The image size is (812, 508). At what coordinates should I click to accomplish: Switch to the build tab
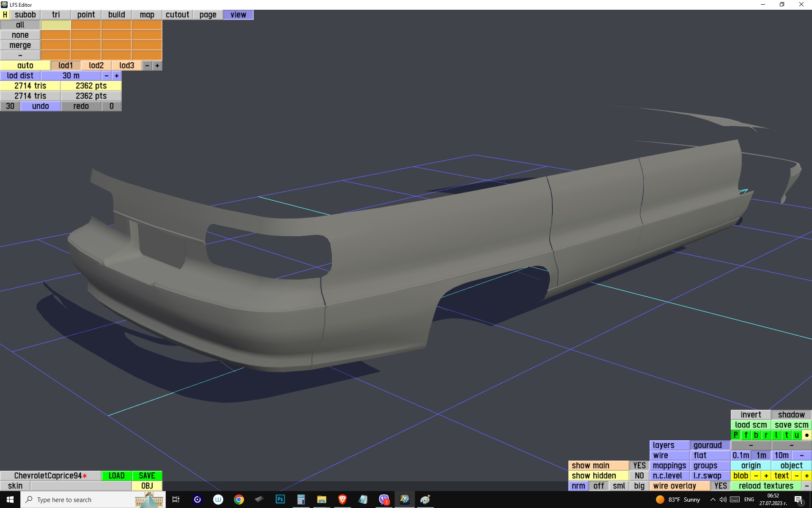click(116, 15)
